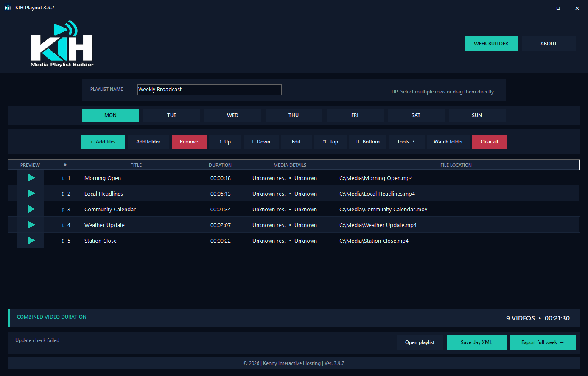The width and height of the screenshot is (588, 376).
Task: Focus the Playlist Name input field
Action: click(x=210, y=90)
